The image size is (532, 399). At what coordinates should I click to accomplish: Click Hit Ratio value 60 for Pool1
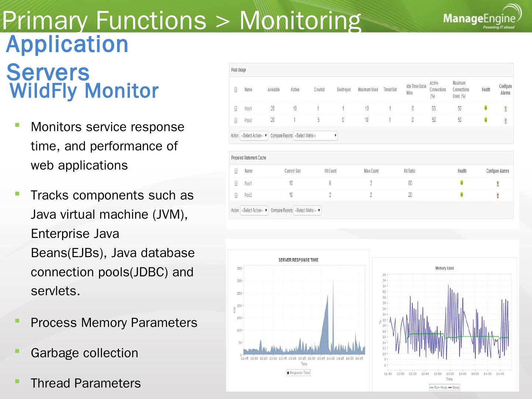[410, 183]
